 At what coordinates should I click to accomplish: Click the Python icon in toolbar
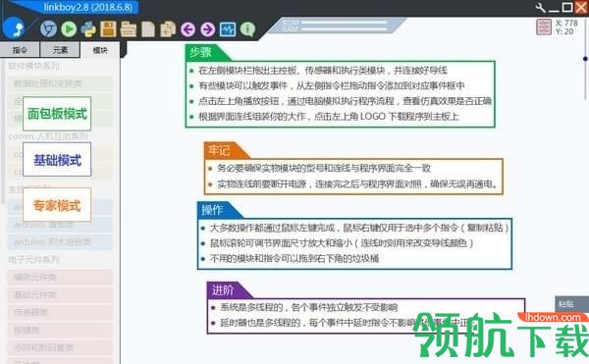pyautogui.click(x=88, y=28)
